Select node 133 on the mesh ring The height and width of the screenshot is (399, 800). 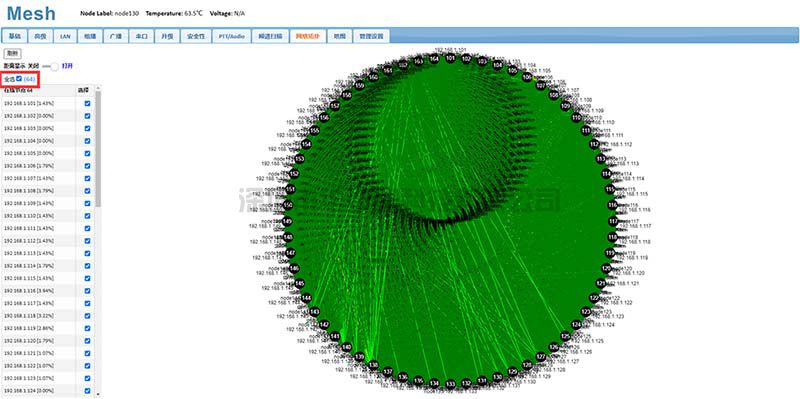click(x=450, y=384)
